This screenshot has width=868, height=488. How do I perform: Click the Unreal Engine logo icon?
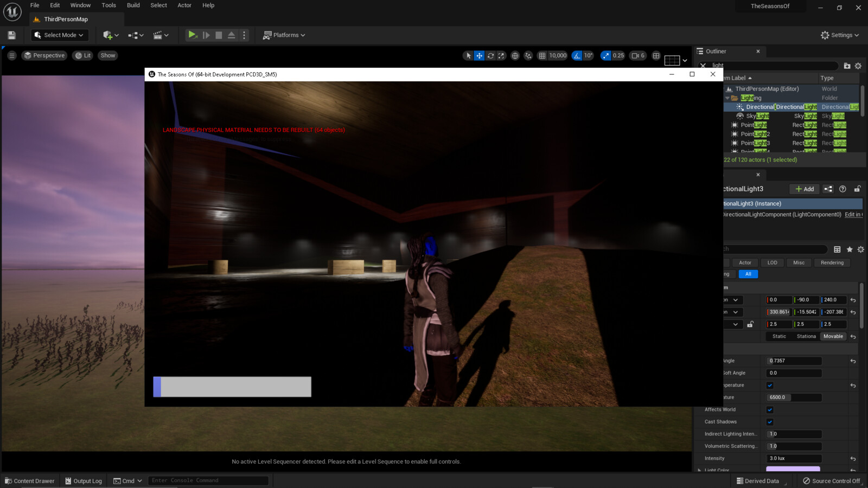pos(12,11)
